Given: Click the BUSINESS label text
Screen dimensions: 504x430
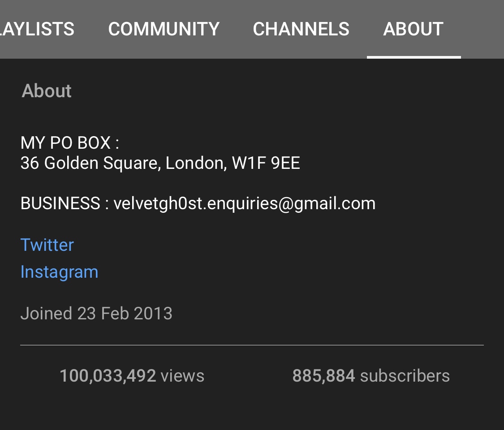Looking at the screenshot, I should pyautogui.click(x=60, y=203).
